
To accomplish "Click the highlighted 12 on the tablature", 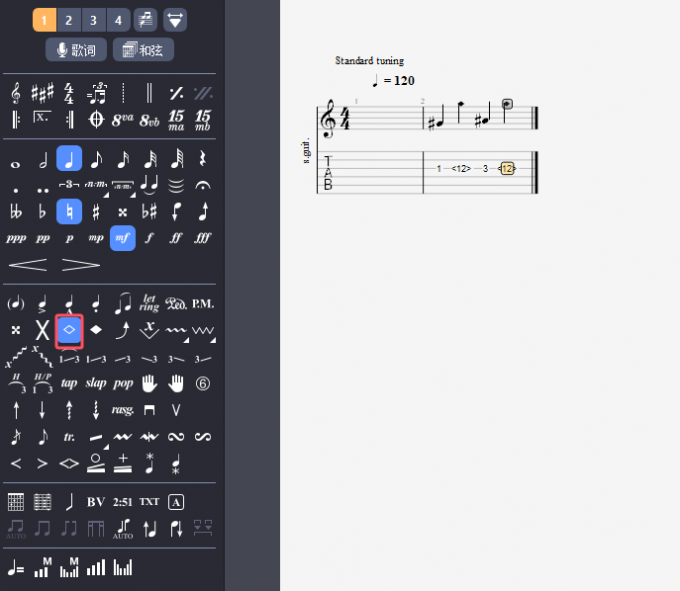I will click(x=507, y=168).
